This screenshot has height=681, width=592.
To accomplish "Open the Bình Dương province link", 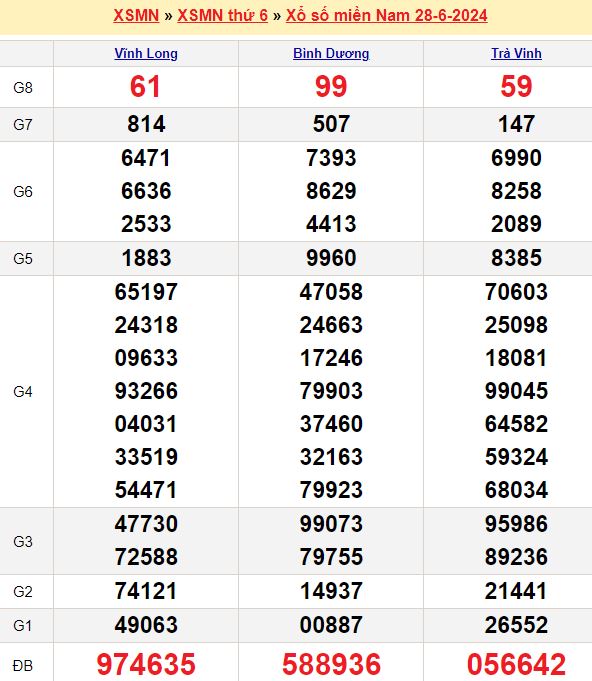I will click(x=331, y=53).
